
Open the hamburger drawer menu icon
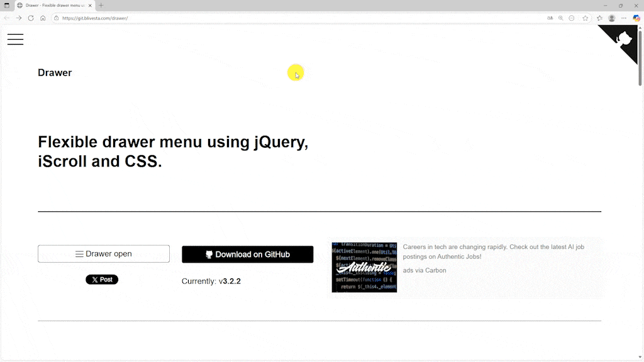point(16,39)
